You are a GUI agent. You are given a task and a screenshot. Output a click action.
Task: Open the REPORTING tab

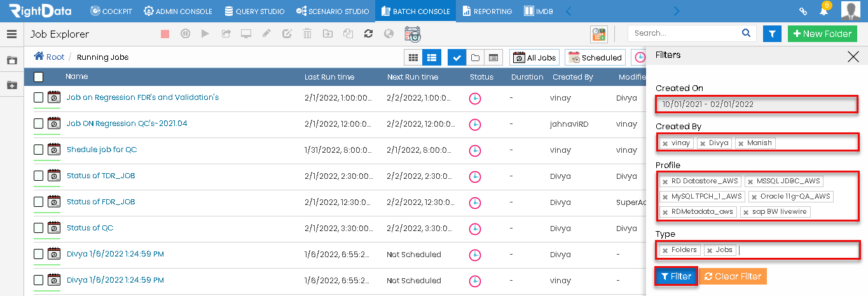pos(487,11)
